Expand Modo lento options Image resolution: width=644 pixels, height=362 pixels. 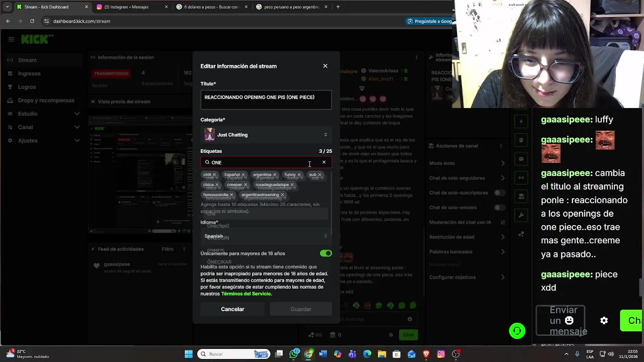coord(503,163)
